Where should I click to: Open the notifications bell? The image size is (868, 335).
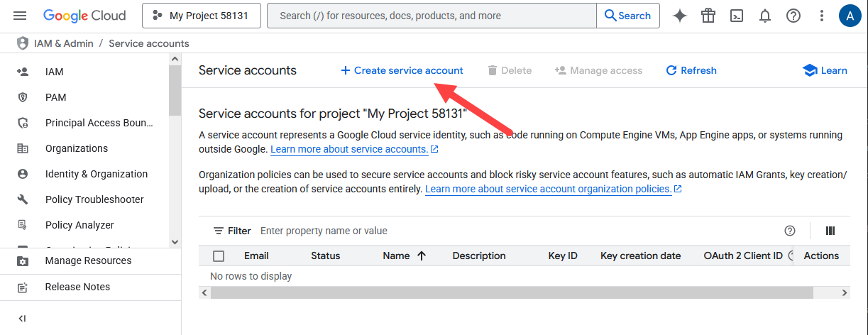765,16
